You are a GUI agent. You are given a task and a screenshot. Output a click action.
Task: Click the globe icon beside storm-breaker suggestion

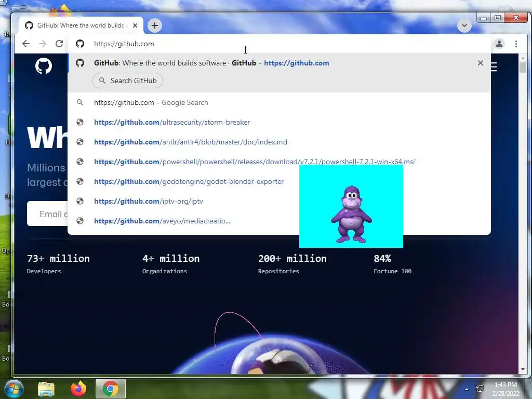[x=80, y=122]
